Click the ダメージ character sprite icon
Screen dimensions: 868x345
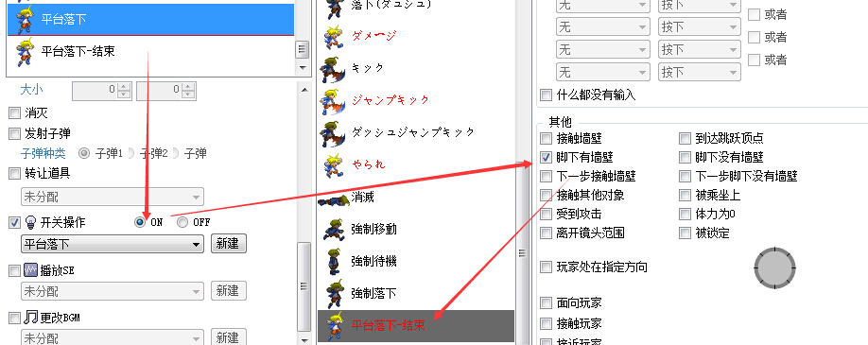334,37
